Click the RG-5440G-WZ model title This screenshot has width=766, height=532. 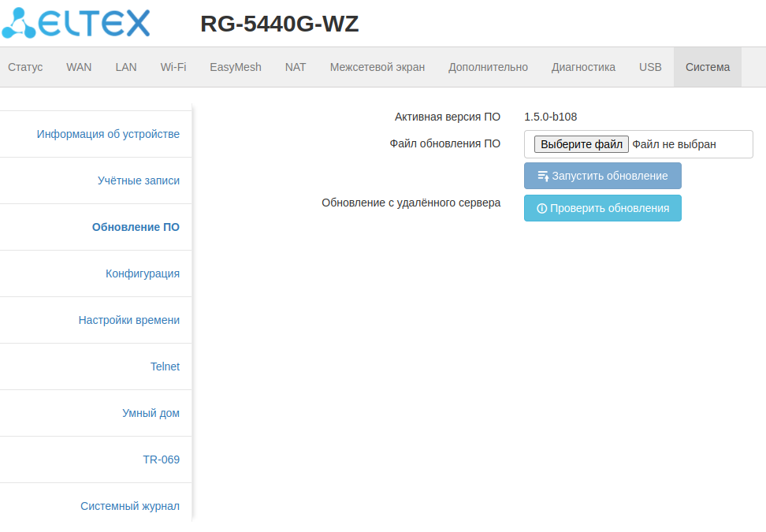tap(280, 24)
